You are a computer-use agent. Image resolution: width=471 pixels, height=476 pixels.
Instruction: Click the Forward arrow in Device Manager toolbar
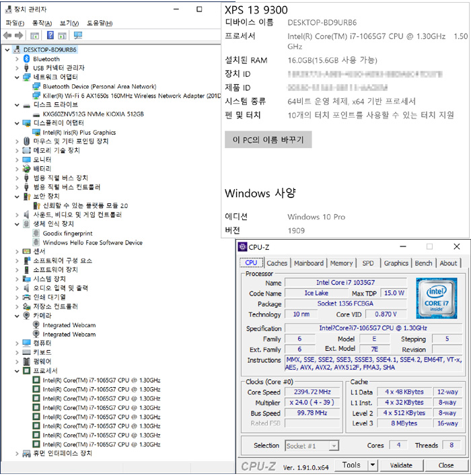(19, 36)
